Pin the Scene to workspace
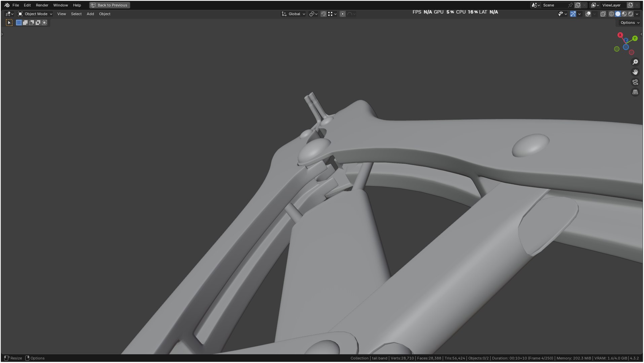 click(570, 5)
